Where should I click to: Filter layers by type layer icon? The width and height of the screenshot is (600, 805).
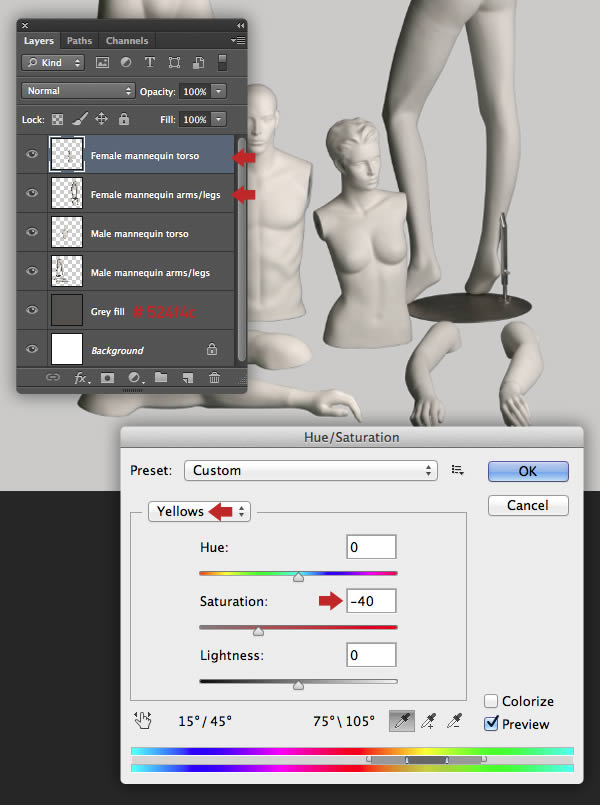coord(149,63)
